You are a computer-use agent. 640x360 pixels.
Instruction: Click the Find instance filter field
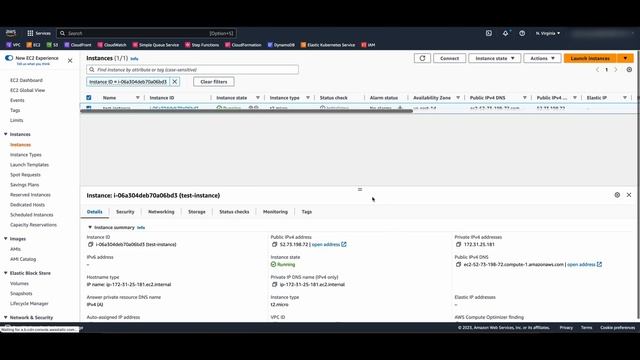(x=192, y=70)
